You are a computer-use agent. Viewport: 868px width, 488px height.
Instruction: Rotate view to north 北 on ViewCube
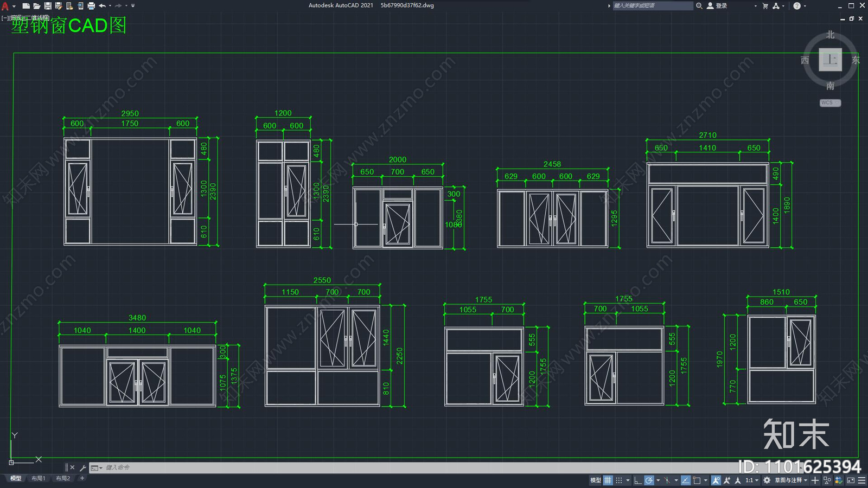tap(830, 35)
